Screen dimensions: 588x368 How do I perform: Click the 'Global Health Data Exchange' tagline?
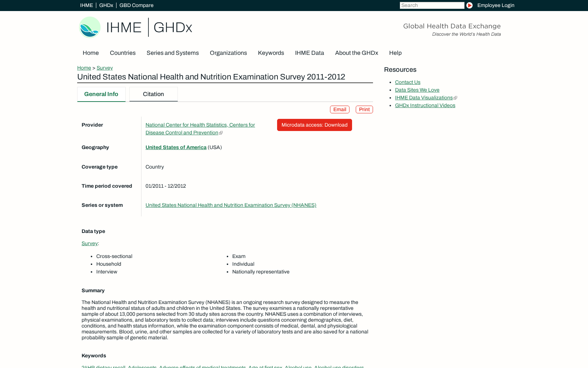pos(452,26)
